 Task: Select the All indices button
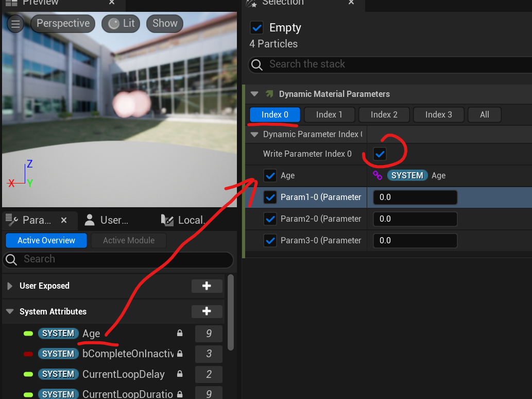(x=485, y=115)
